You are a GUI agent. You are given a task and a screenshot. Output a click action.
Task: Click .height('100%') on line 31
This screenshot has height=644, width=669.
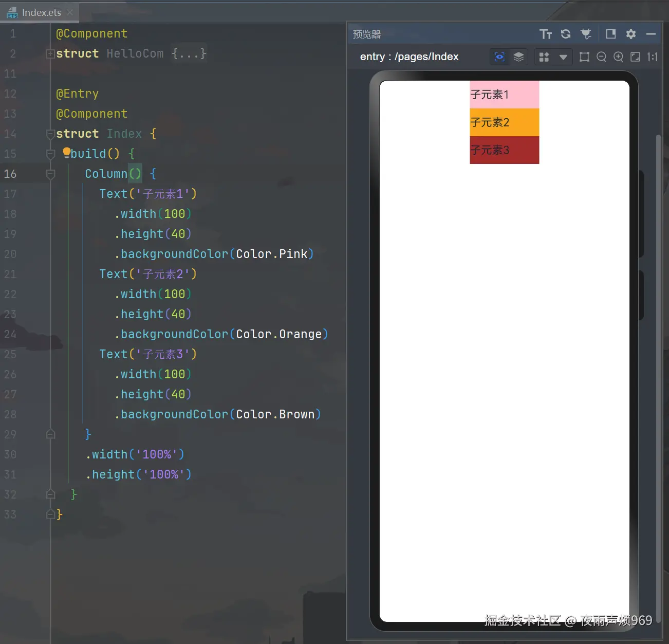tap(138, 474)
